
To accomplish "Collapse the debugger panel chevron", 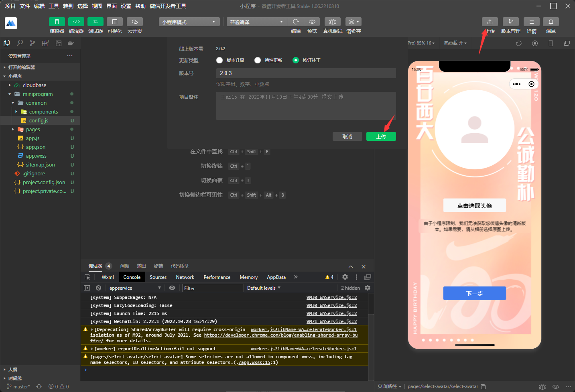I will click(x=351, y=267).
